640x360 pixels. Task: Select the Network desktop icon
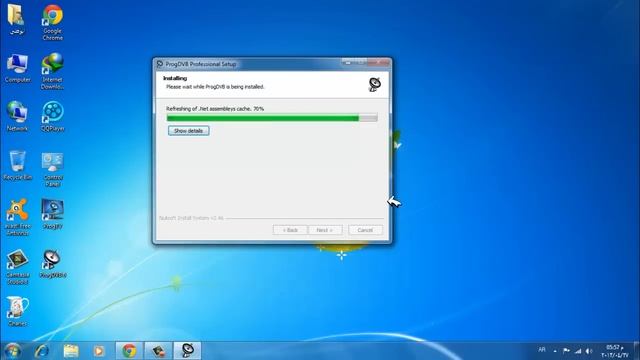pos(17,116)
